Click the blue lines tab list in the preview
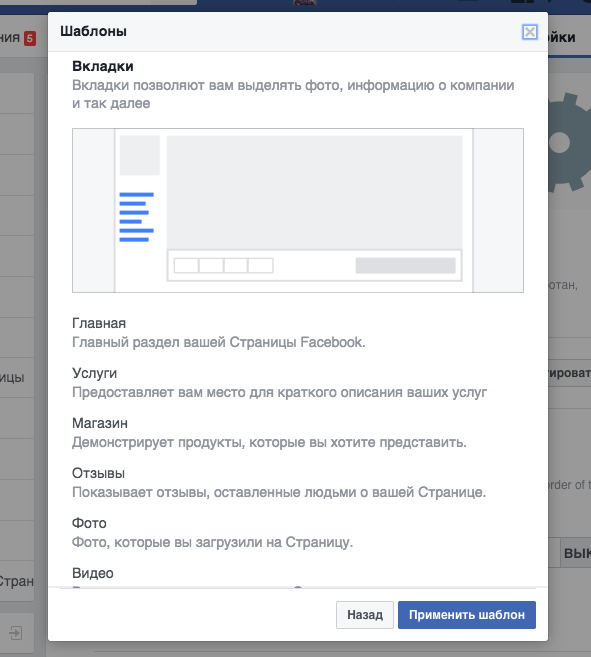This screenshot has height=657, width=591. pyautogui.click(x=137, y=217)
